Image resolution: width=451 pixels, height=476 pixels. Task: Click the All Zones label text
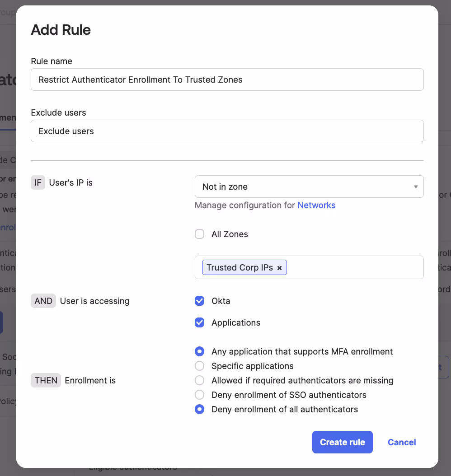click(230, 234)
